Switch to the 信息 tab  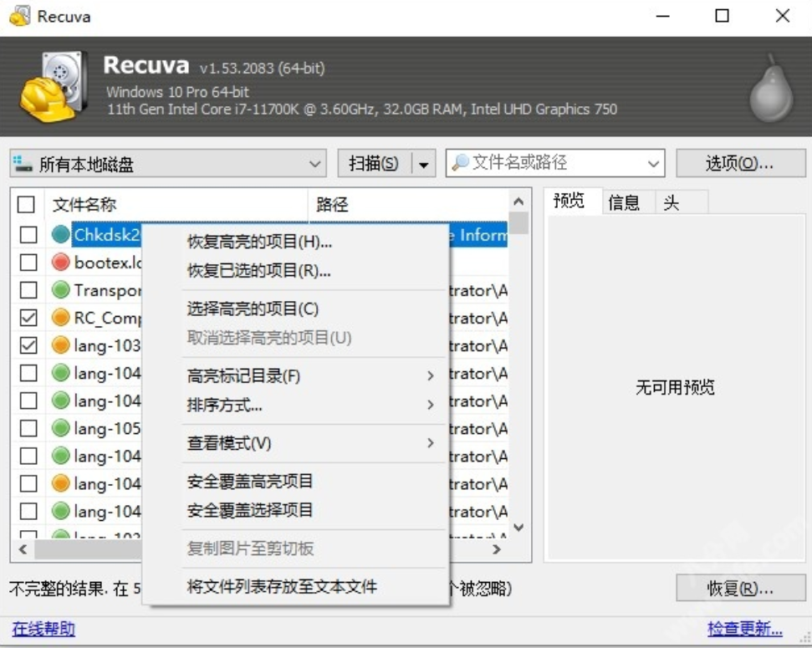624,202
